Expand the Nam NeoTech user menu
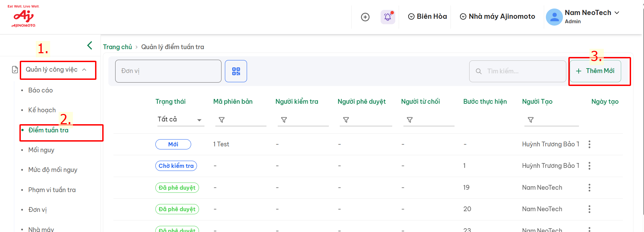Screen dimensions: 644x232 point(592,16)
